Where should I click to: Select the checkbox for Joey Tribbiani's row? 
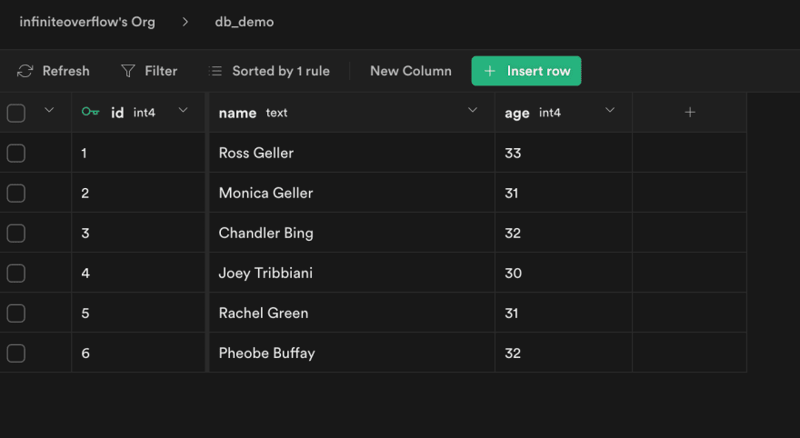16,273
